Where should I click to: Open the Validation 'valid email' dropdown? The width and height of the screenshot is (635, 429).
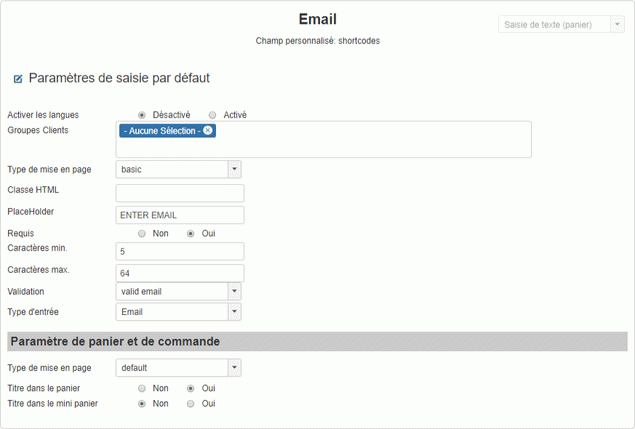(x=178, y=291)
